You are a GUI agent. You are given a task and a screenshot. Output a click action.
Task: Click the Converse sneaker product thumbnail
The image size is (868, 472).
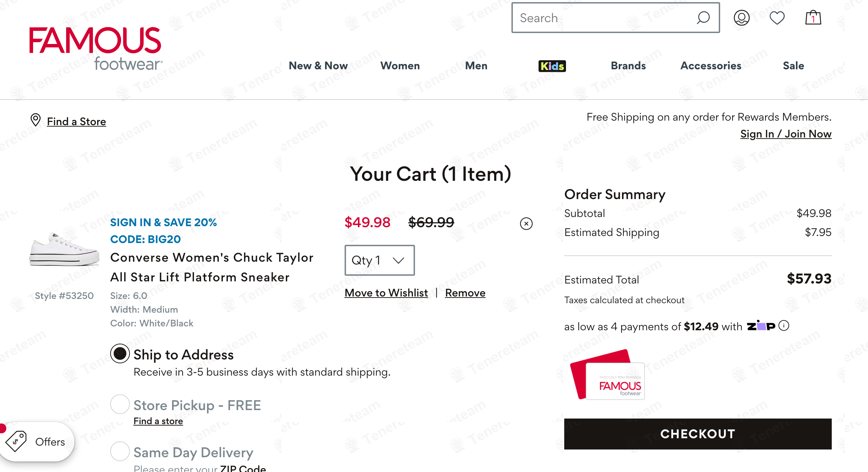(63, 250)
